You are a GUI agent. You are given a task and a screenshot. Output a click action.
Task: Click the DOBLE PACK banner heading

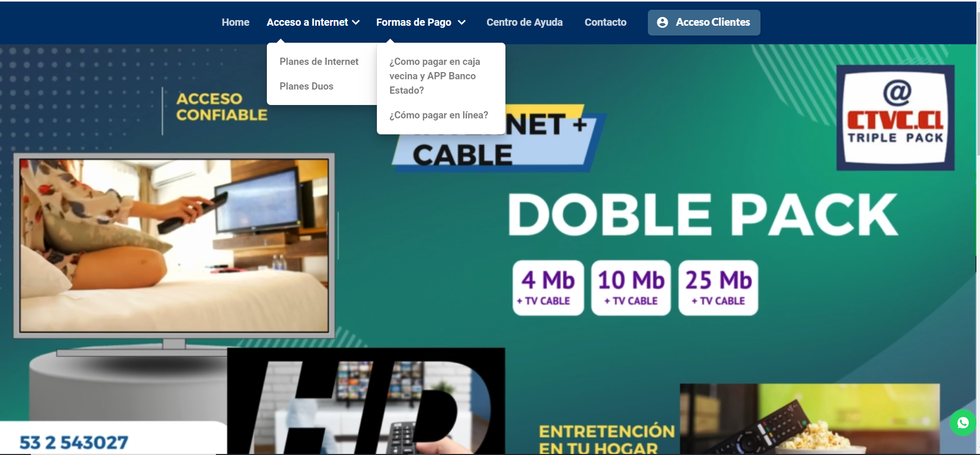[x=703, y=215]
